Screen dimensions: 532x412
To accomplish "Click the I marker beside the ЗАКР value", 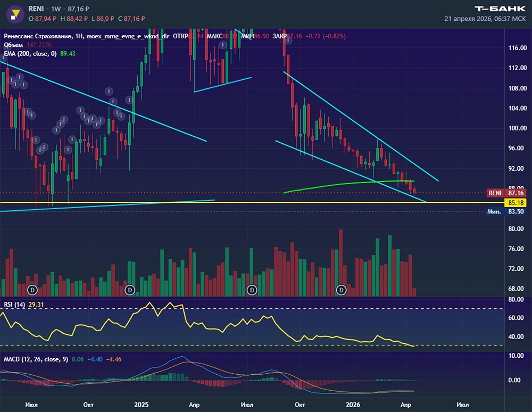I will (x=288, y=41).
